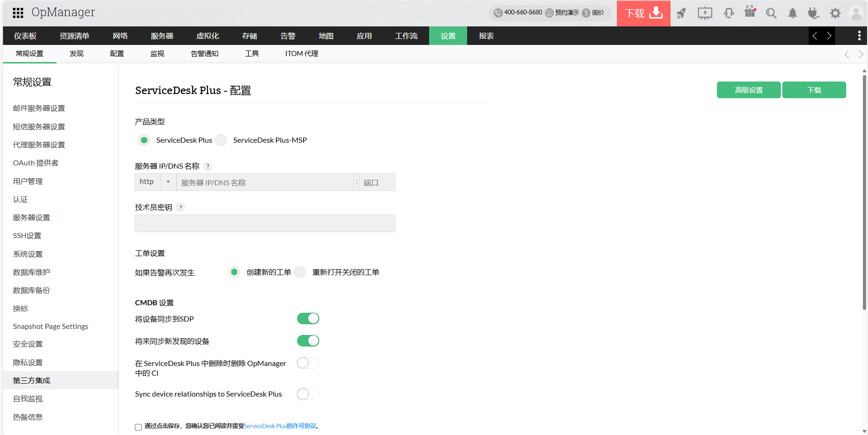Click the left chevron of sub-tab bar

(x=847, y=54)
